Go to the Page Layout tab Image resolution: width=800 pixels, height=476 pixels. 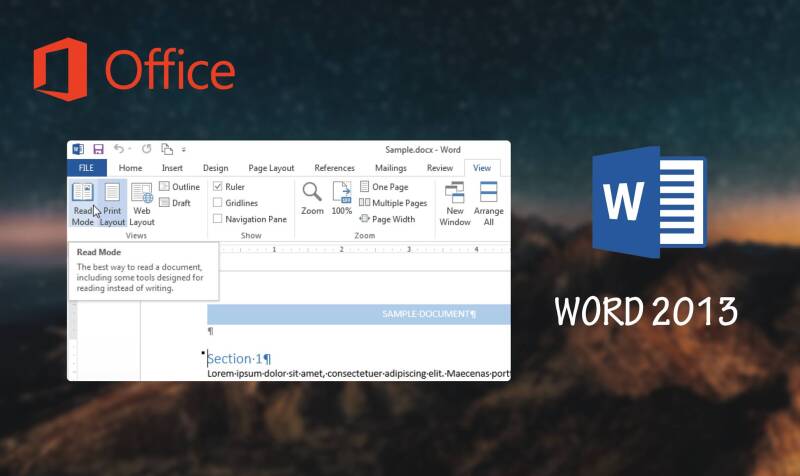pos(271,168)
